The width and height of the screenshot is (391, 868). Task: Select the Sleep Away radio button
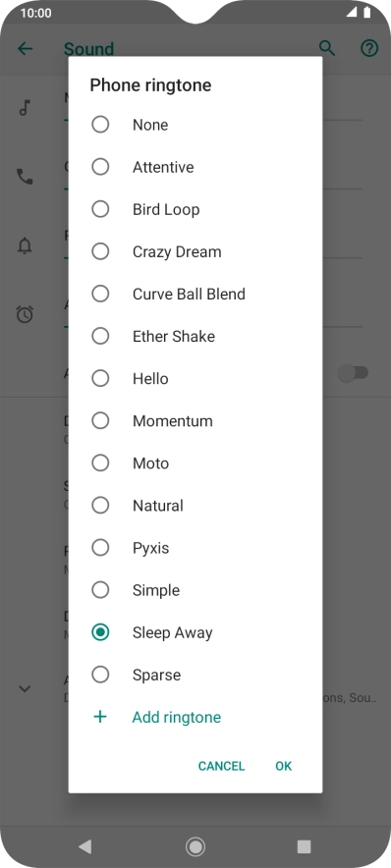pyautogui.click(x=100, y=632)
